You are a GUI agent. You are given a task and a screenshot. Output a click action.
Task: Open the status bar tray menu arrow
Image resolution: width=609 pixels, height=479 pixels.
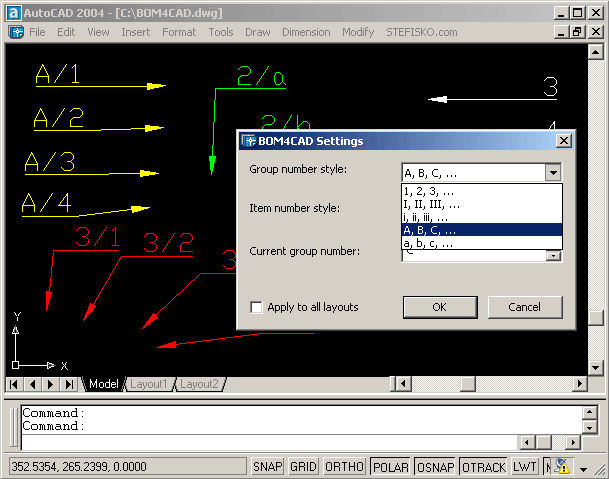(x=583, y=469)
